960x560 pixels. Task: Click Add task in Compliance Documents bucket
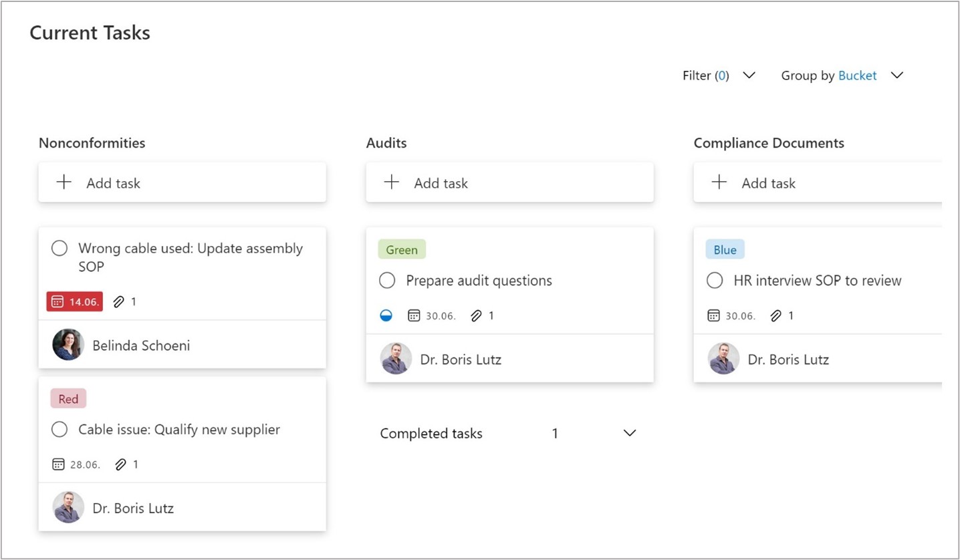[818, 182]
